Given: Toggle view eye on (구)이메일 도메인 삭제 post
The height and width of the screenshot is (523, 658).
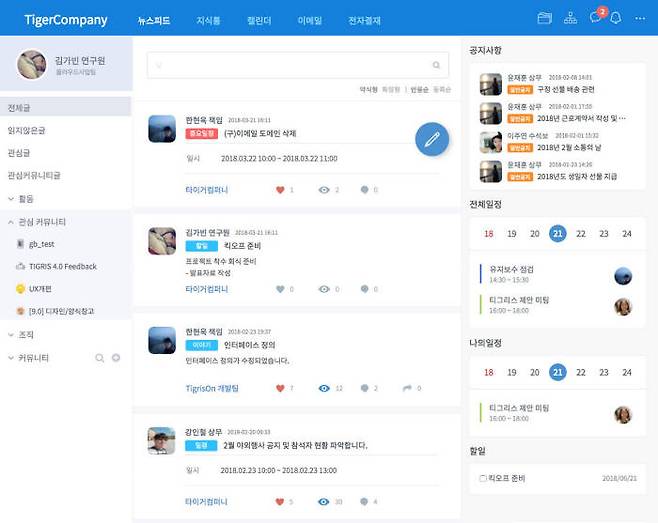Looking at the screenshot, I should click(x=324, y=190).
